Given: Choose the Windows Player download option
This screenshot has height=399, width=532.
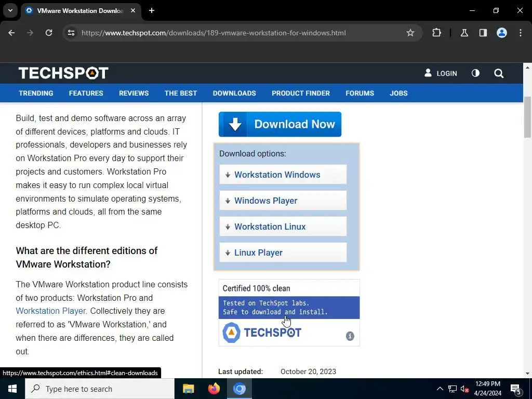Looking at the screenshot, I should [x=283, y=201].
